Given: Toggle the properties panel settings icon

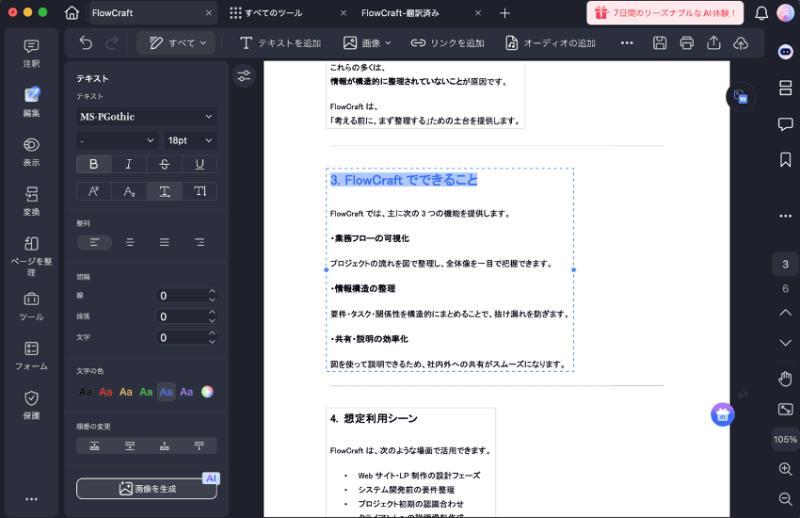Looking at the screenshot, I should tap(244, 76).
